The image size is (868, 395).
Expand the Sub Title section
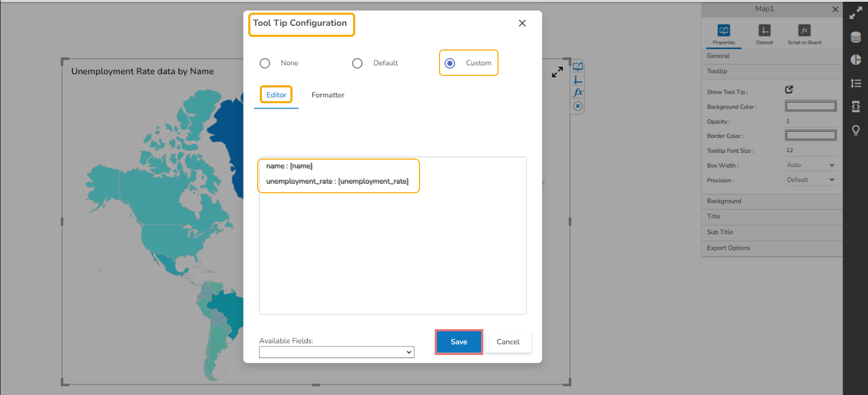tap(772, 232)
